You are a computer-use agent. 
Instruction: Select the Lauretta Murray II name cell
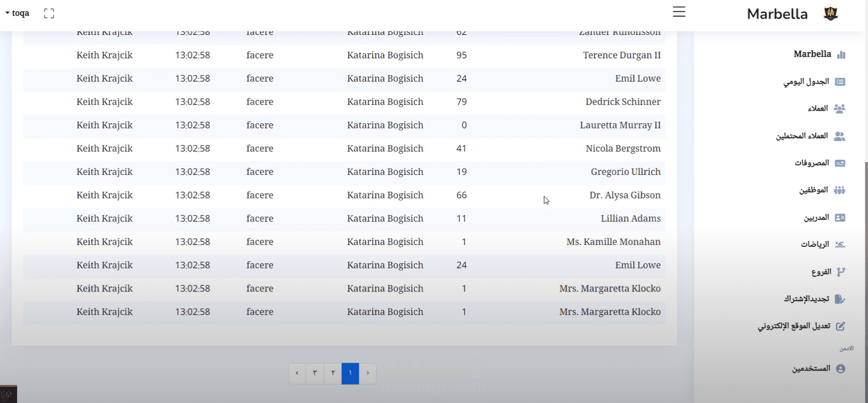tap(620, 125)
